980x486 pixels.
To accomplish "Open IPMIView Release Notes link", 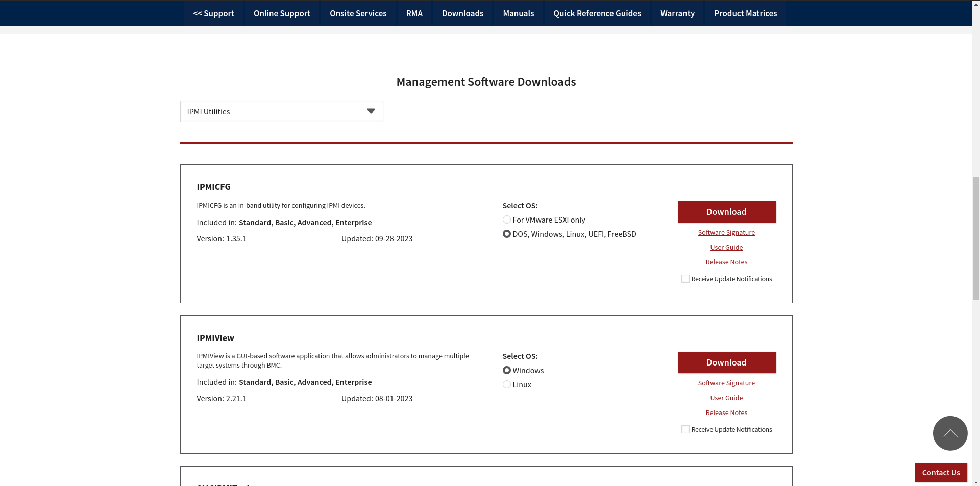I will pyautogui.click(x=726, y=412).
